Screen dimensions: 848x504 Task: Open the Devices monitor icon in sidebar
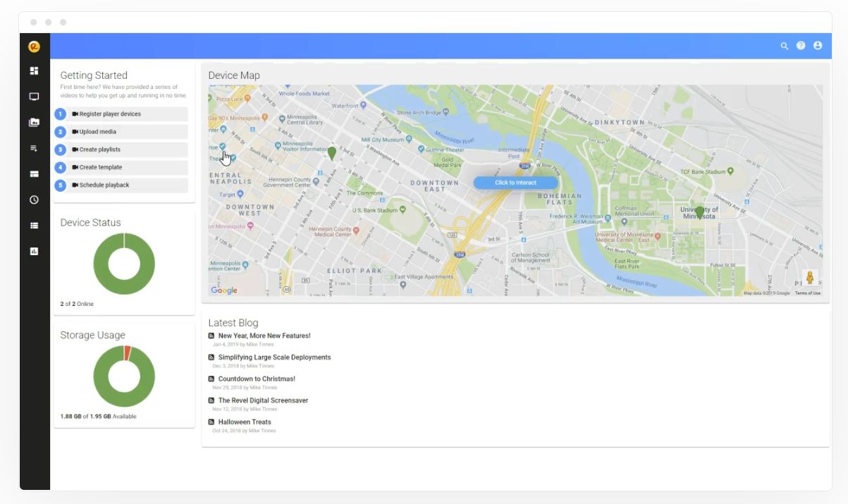(34, 97)
